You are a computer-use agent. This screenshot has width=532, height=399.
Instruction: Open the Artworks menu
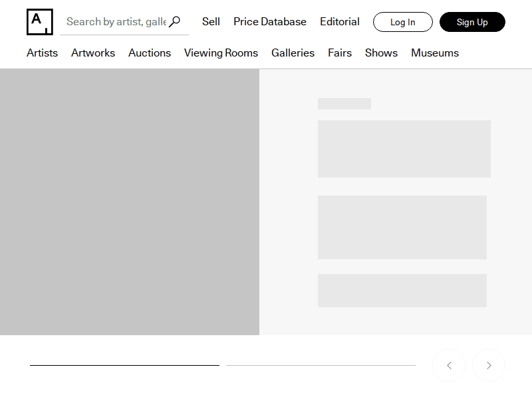(x=93, y=53)
